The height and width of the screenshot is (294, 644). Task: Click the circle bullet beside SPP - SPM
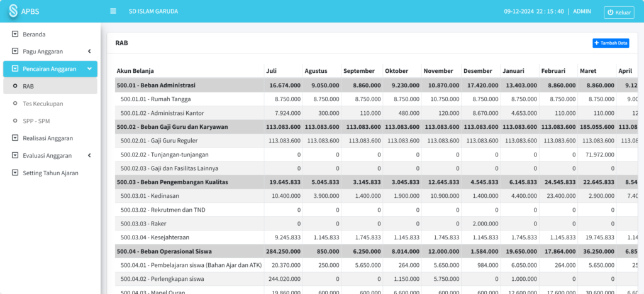point(15,121)
